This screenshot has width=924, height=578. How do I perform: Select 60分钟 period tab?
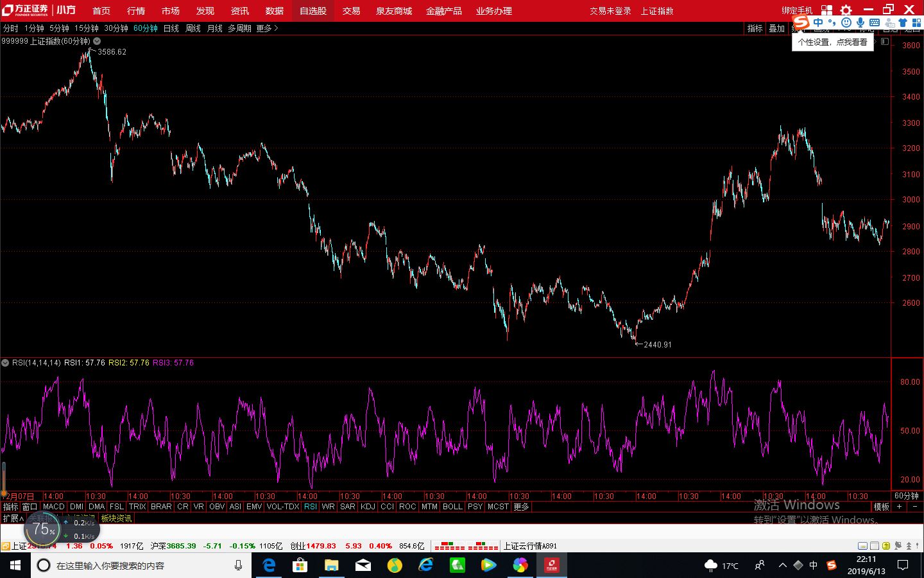click(146, 28)
